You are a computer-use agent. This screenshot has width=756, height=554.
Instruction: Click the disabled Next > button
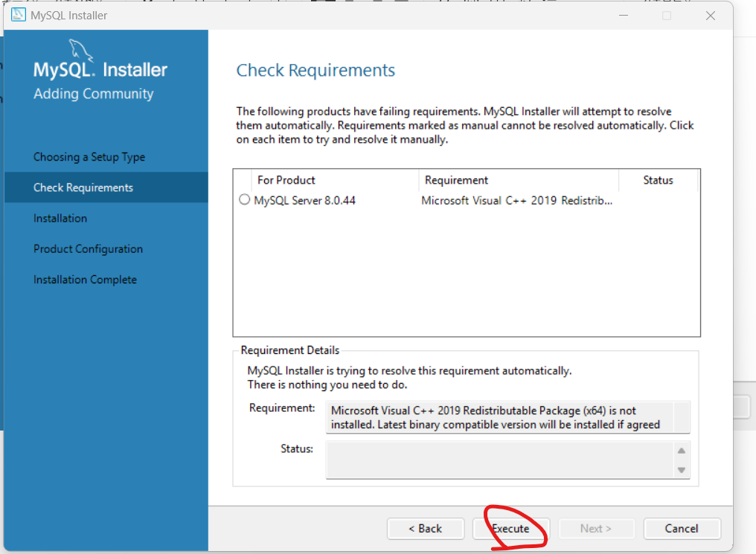tap(597, 529)
